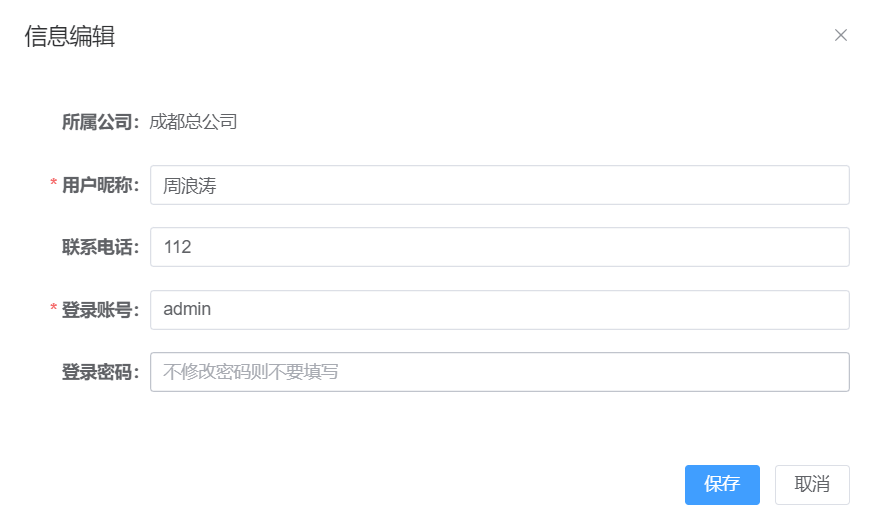The width and height of the screenshot is (871, 527).
Task: Place cursor on the 112 phone value
Action: coord(177,247)
